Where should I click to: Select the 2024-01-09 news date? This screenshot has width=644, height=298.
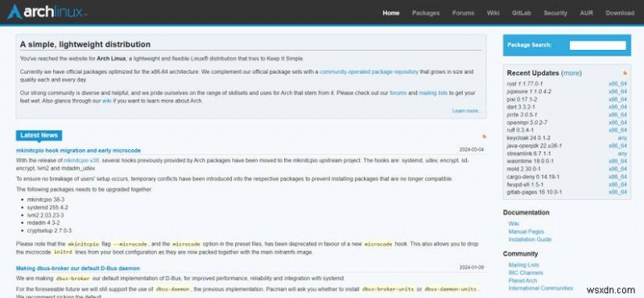(472, 267)
